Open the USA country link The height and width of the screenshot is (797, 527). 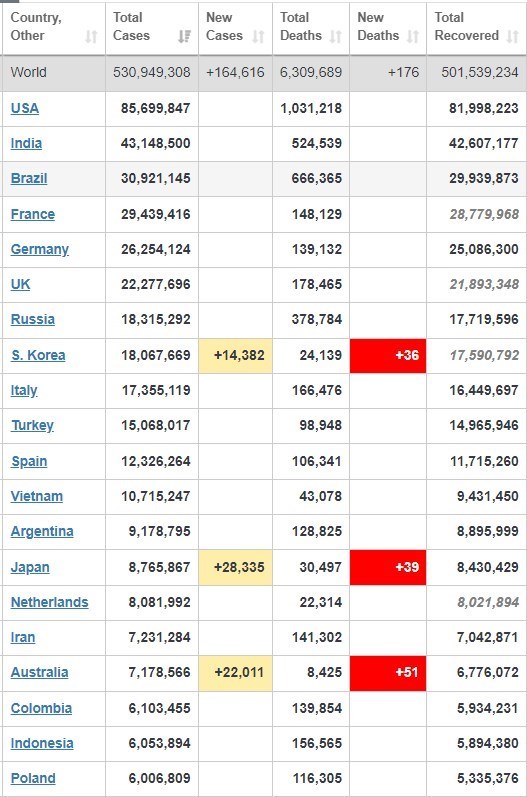tap(24, 108)
